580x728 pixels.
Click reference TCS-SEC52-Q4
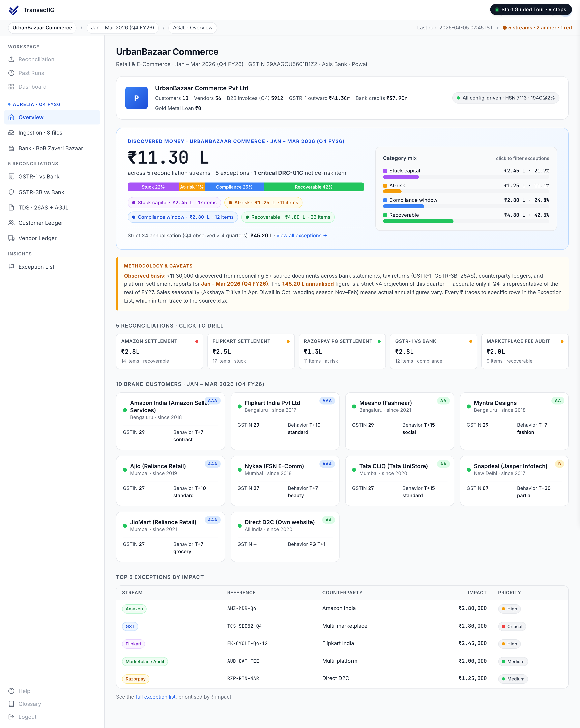point(244,626)
